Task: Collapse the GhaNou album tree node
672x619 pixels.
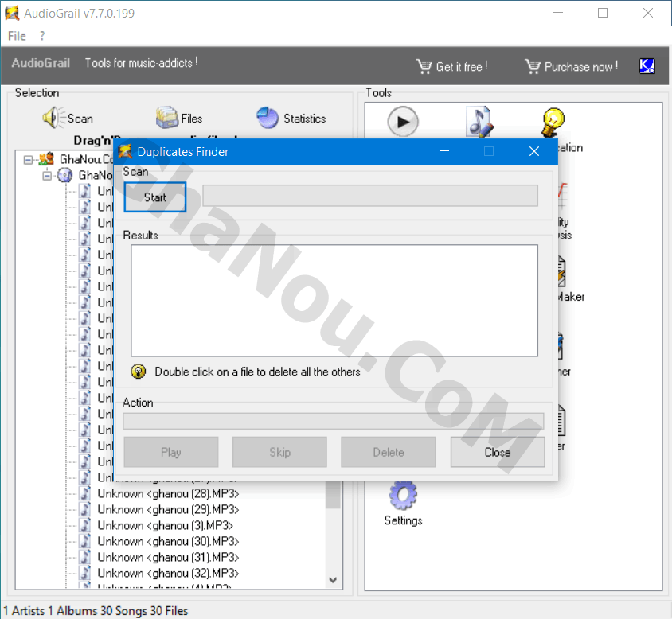Action: click(47, 176)
